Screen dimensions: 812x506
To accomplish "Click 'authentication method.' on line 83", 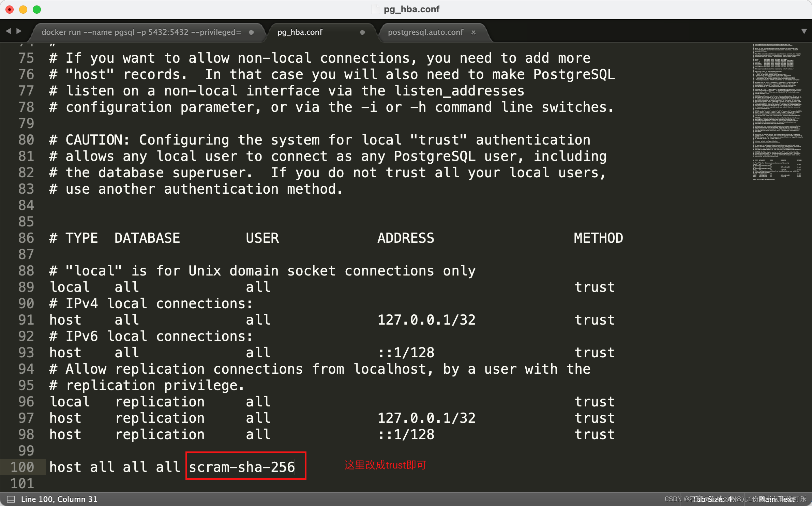I will [x=253, y=189].
